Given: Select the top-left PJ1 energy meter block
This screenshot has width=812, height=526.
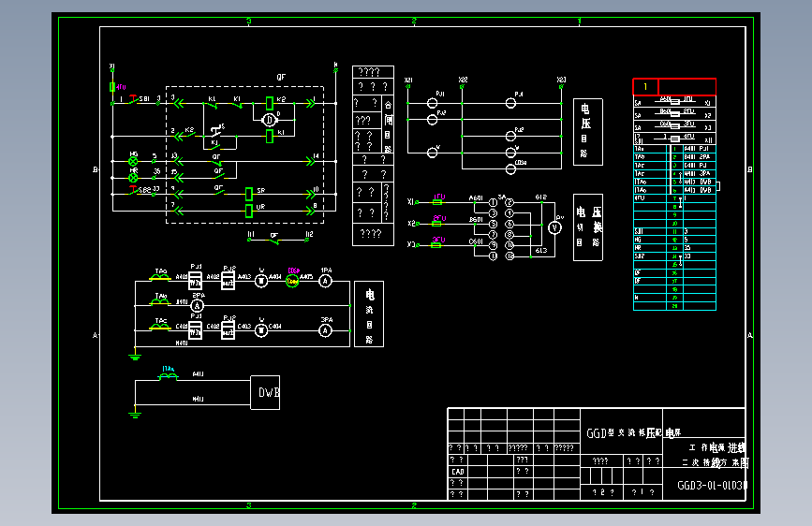Looking at the screenshot, I should pyautogui.click(x=195, y=281).
